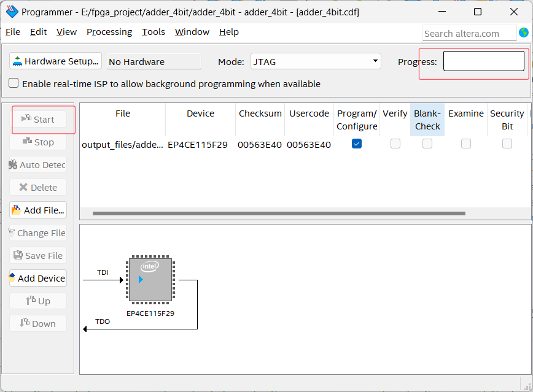The height and width of the screenshot is (392, 533).
Task: Click the Progress bar
Action: coord(484,61)
